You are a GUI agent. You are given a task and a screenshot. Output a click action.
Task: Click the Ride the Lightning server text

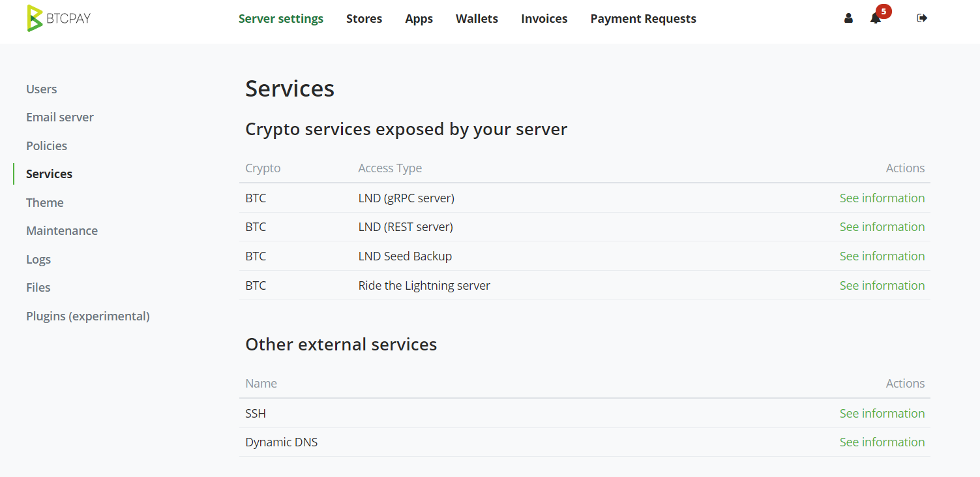tap(424, 285)
